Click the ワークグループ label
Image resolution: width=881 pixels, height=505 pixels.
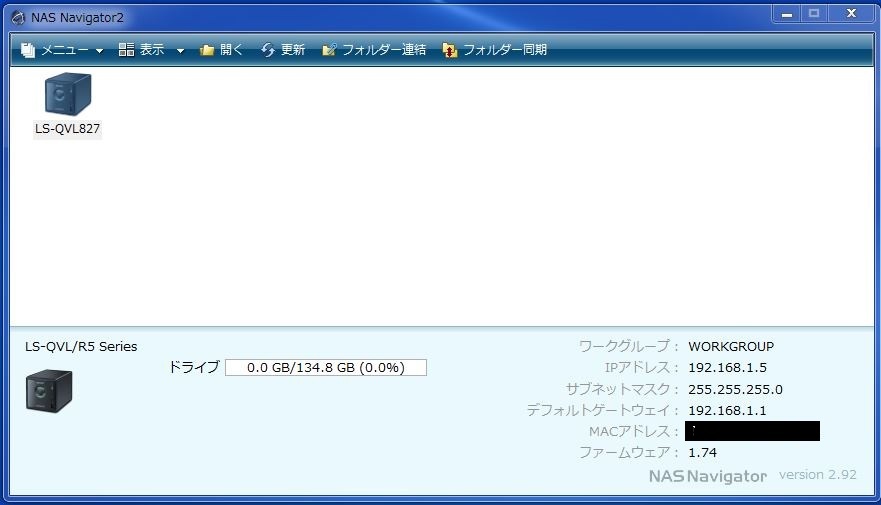pos(629,346)
